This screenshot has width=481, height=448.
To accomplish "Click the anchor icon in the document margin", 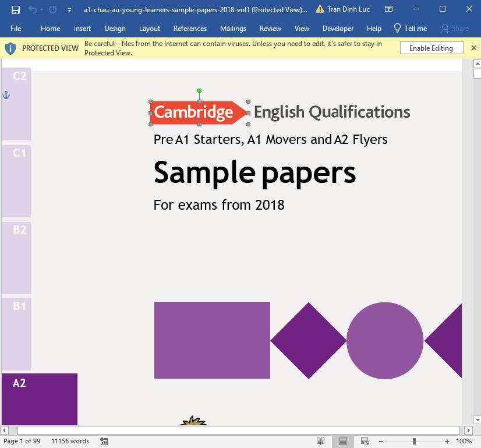I will 6,93.
